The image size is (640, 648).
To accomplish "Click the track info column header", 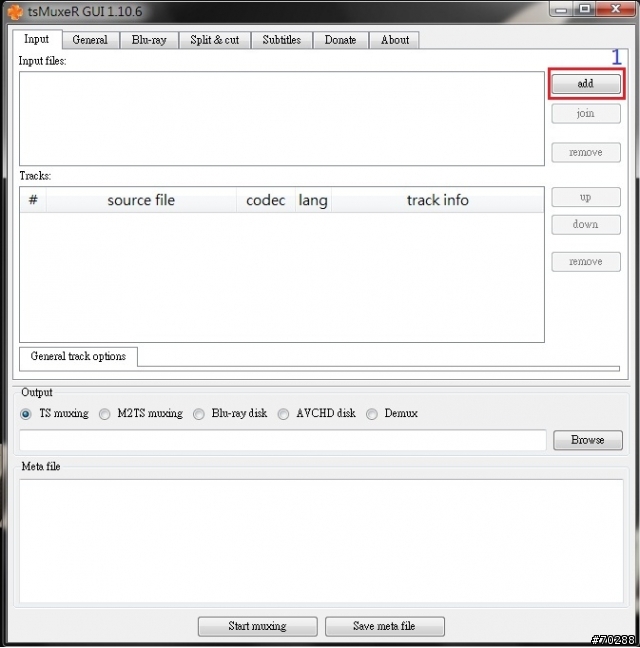I will (x=438, y=200).
